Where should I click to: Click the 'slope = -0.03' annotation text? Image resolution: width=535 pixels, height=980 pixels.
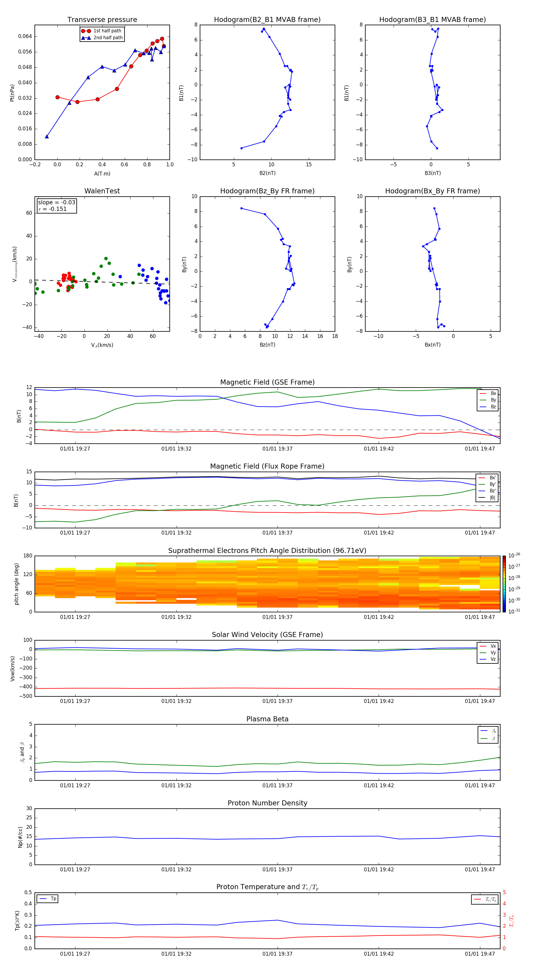coord(56,203)
